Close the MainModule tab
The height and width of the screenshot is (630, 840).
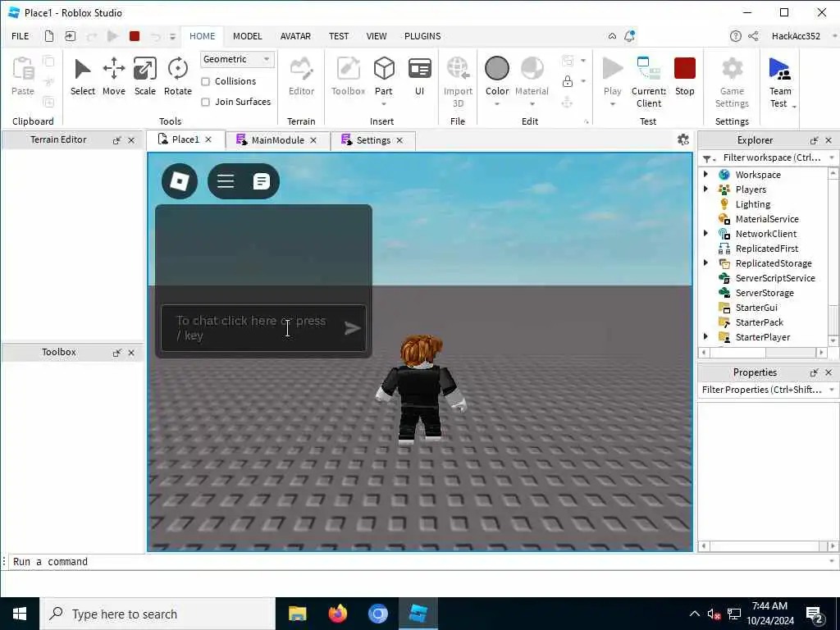tap(314, 140)
